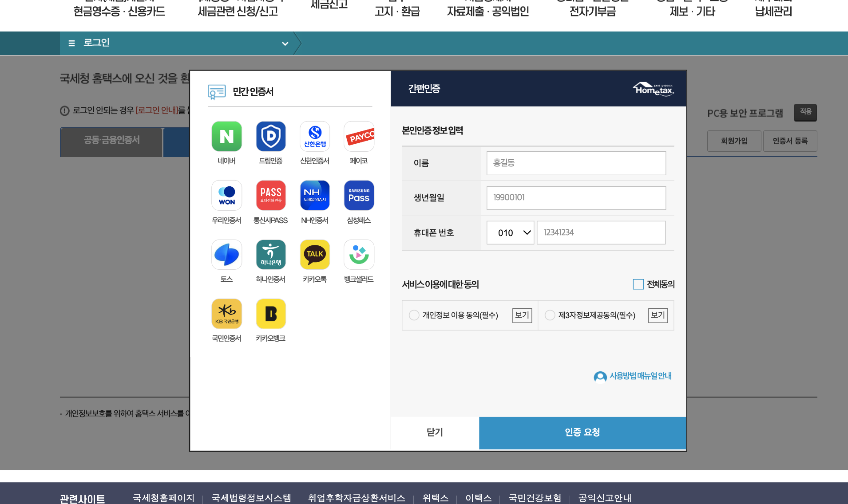Select NH mobile certificate icon
This screenshot has width=848, height=504.
coord(315,195)
